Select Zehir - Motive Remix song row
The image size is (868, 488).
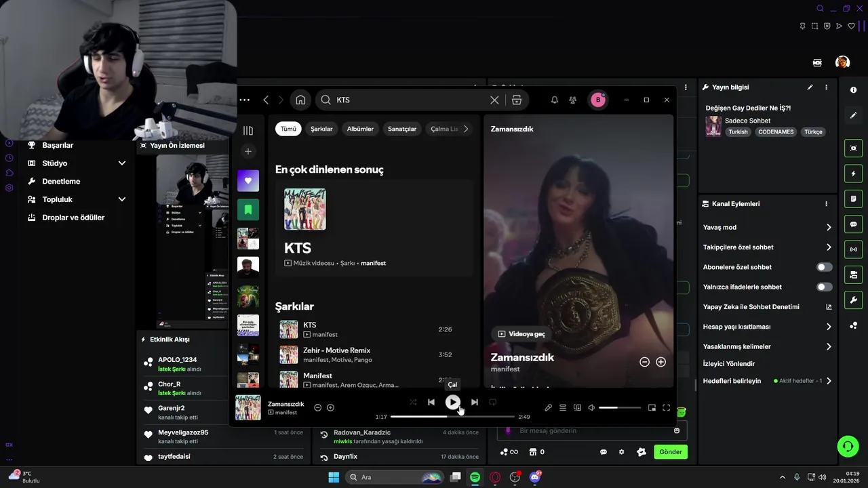point(374,355)
